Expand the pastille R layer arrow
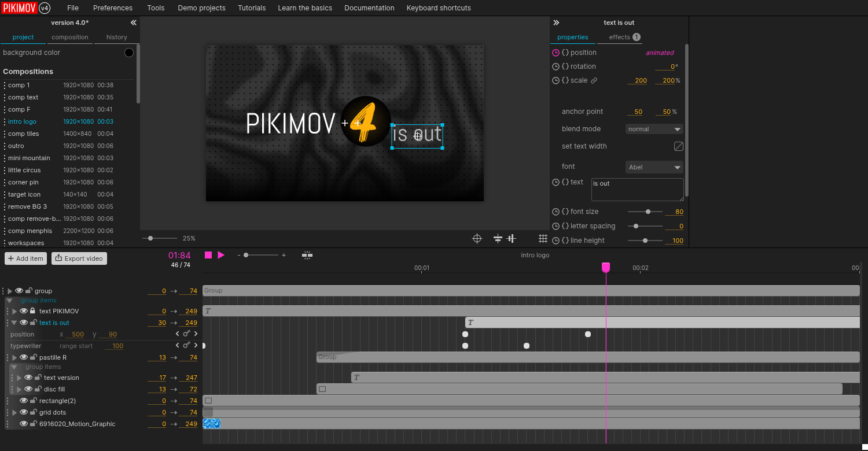868x451 pixels. point(14,357)
